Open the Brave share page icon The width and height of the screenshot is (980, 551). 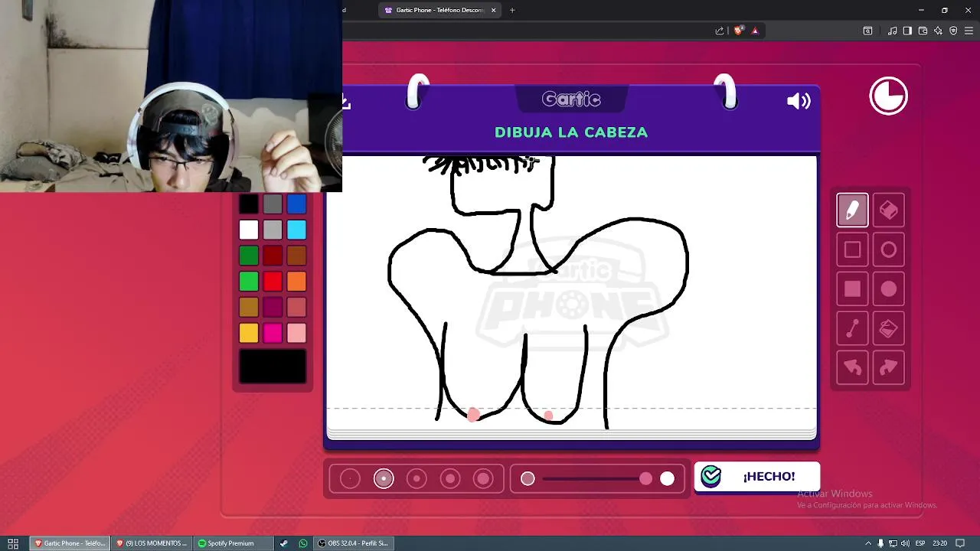click(x=720, y=31)
